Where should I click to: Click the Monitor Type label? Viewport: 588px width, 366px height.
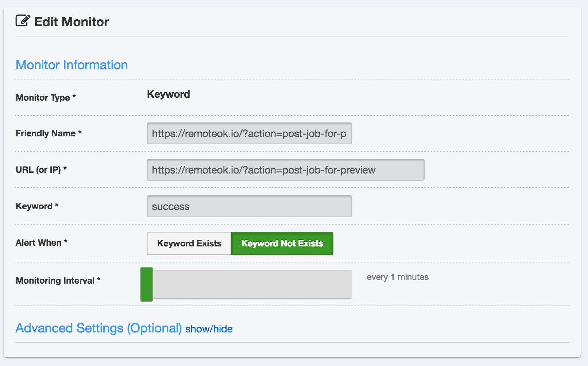click(46, 98)
